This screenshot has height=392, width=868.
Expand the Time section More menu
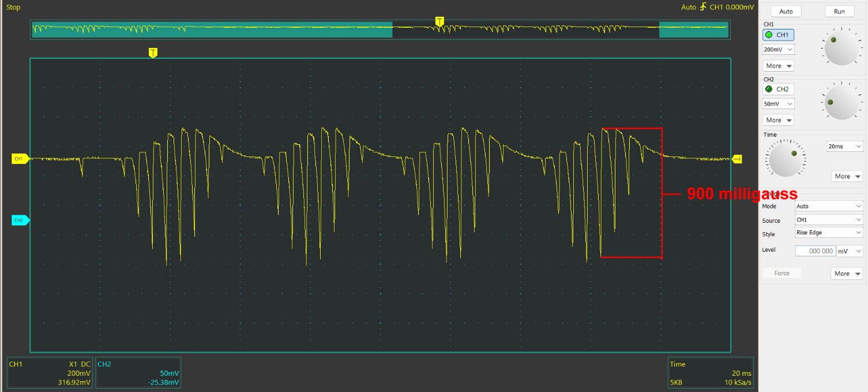pyautogui.click(x=847, y=176)
